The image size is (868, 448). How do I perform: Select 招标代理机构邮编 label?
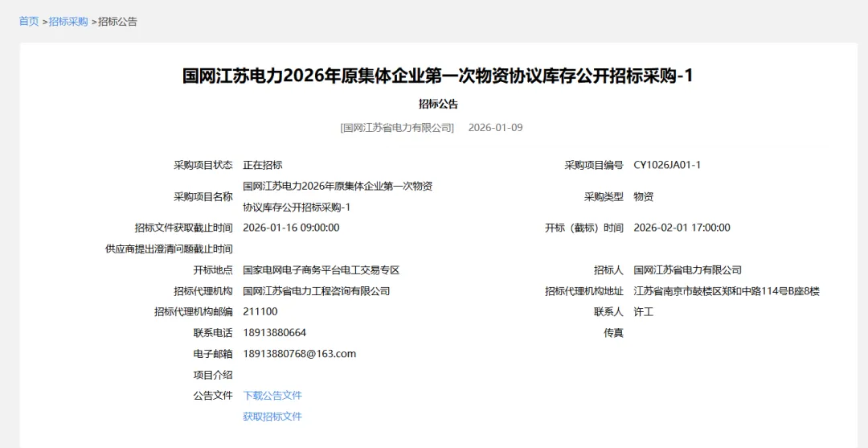(194, 312)
